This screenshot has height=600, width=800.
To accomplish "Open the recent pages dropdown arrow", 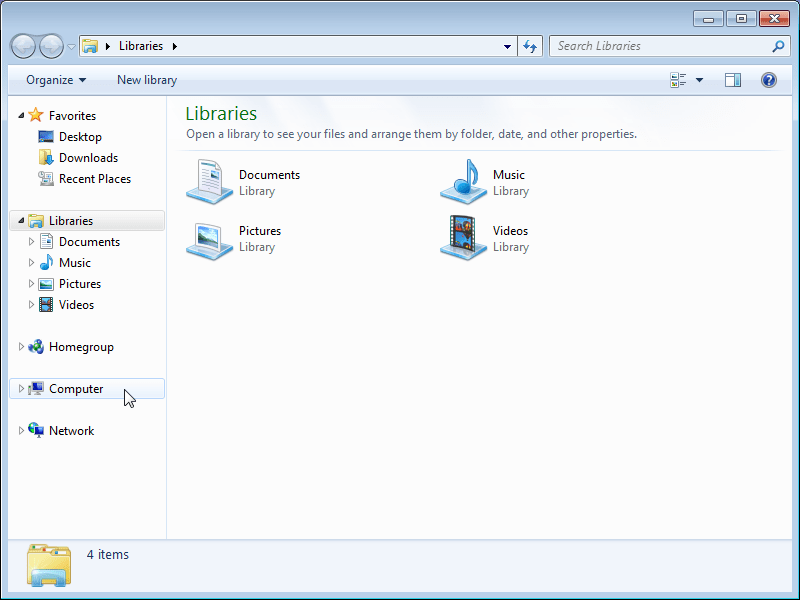I will pos(71,47).
